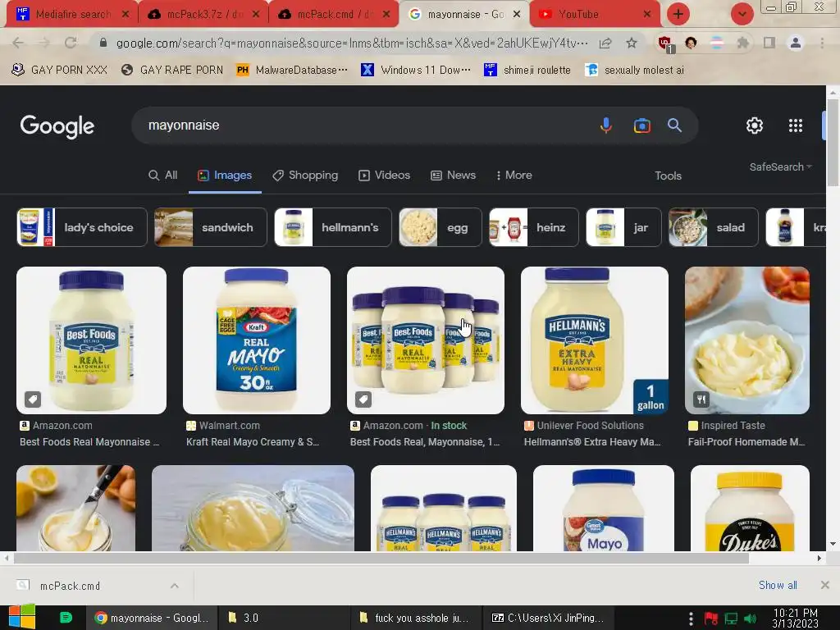
Task: Open the Google apps grid
Action: 796,126
